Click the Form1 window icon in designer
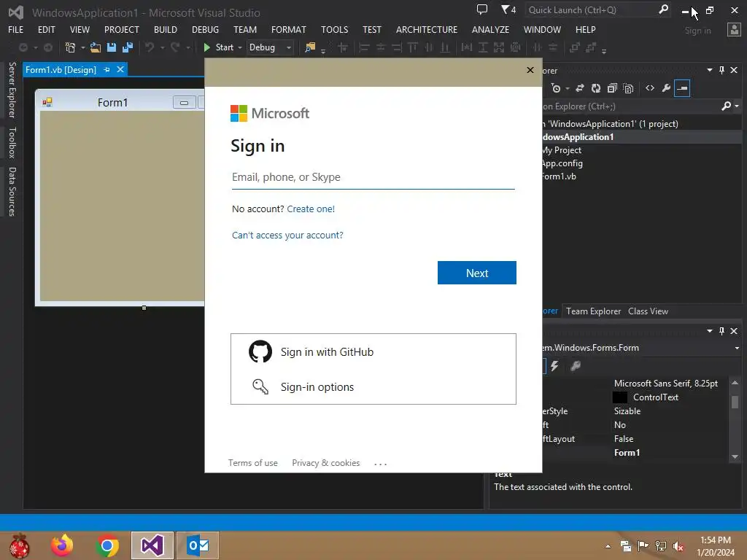The height and width of the screenshot is (560, 747). [x=47, y=102]
